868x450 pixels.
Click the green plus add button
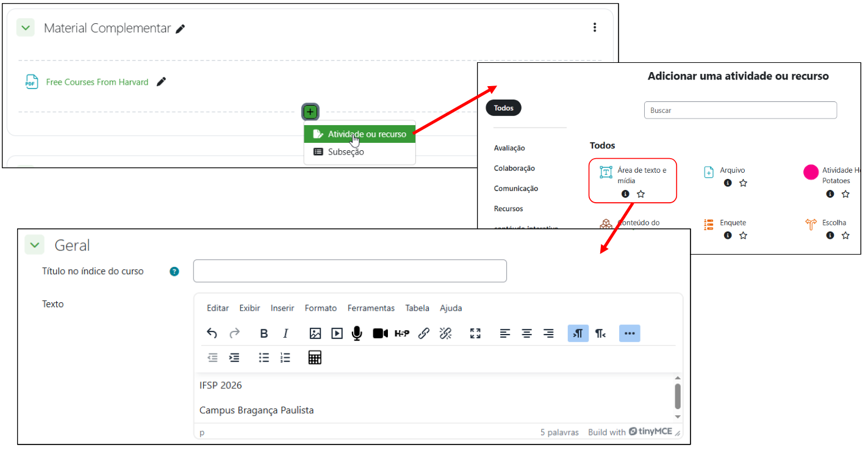[x=310, y=112]
